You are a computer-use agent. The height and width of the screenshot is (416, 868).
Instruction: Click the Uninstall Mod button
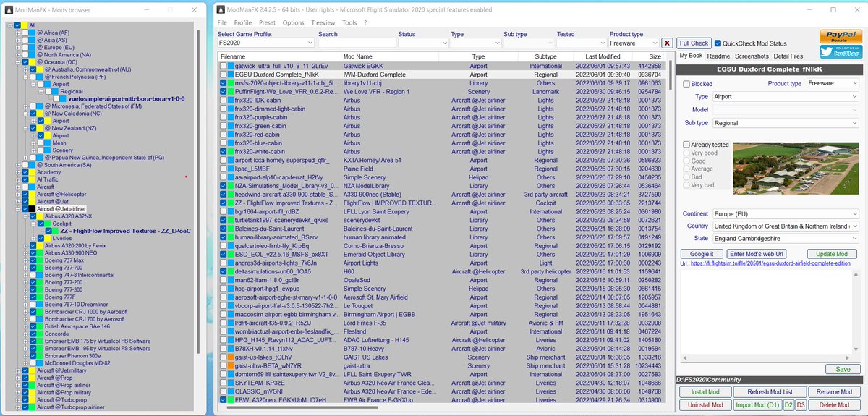pyautogui.click(x=705, y=404)
